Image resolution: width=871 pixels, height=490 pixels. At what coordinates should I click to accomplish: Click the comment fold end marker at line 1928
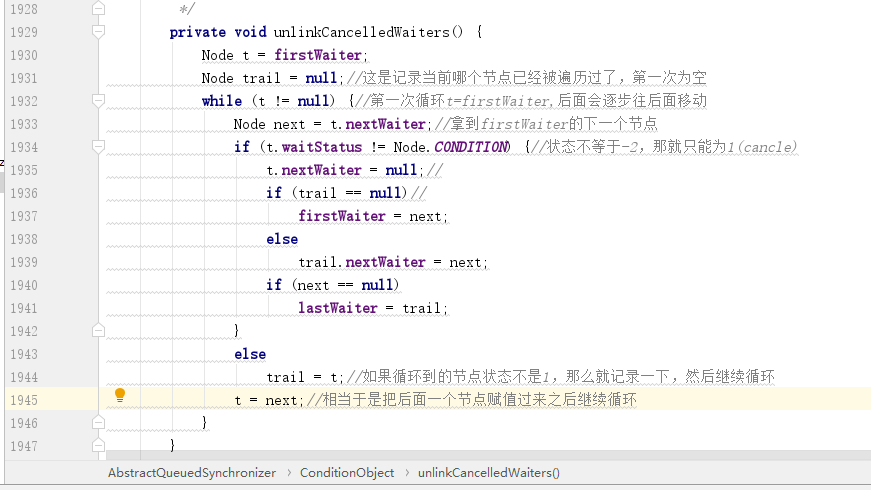pos(98,8)
